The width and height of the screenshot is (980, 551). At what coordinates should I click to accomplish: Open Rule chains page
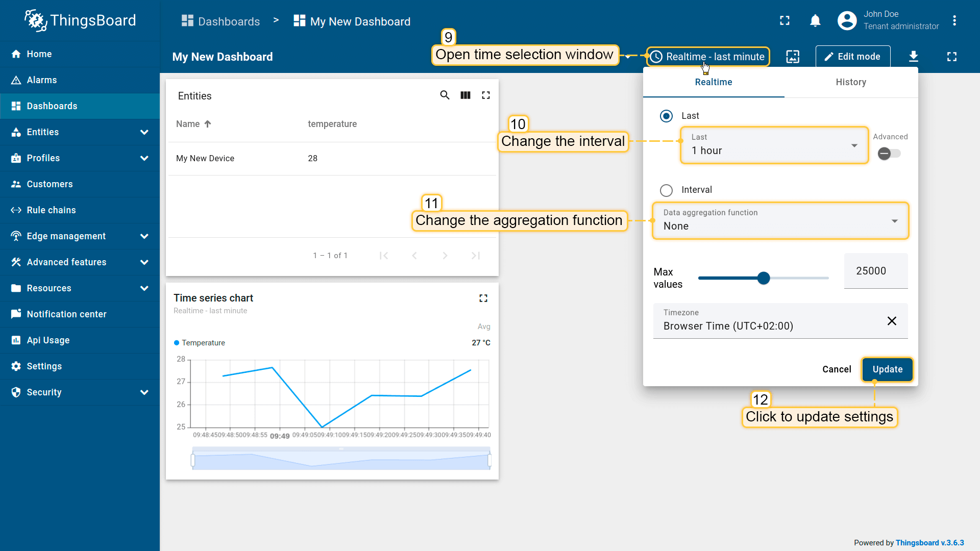click(x=80, y=210)
